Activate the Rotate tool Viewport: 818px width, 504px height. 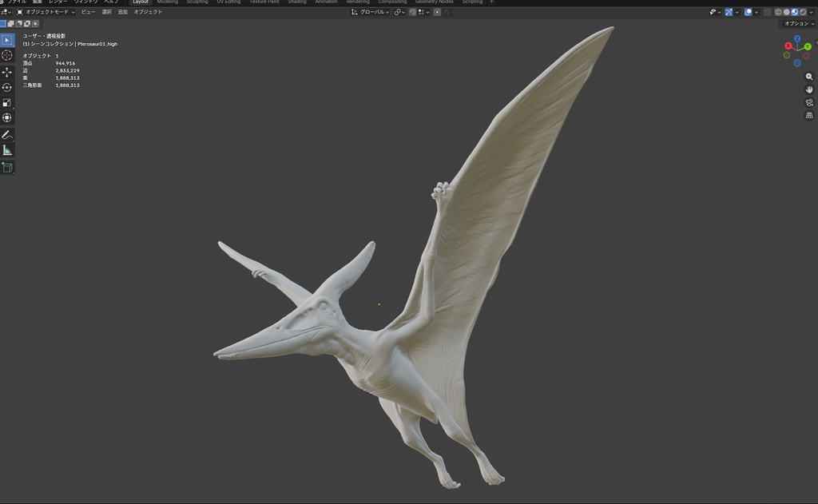pos(7,87)
